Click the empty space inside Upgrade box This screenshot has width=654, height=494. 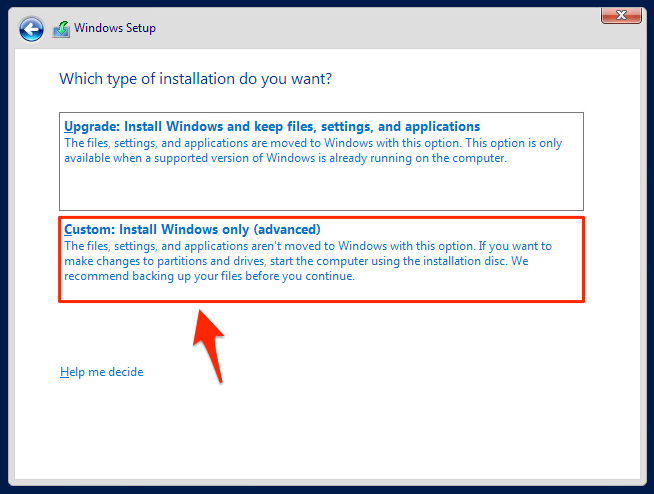tap(321, 188)
